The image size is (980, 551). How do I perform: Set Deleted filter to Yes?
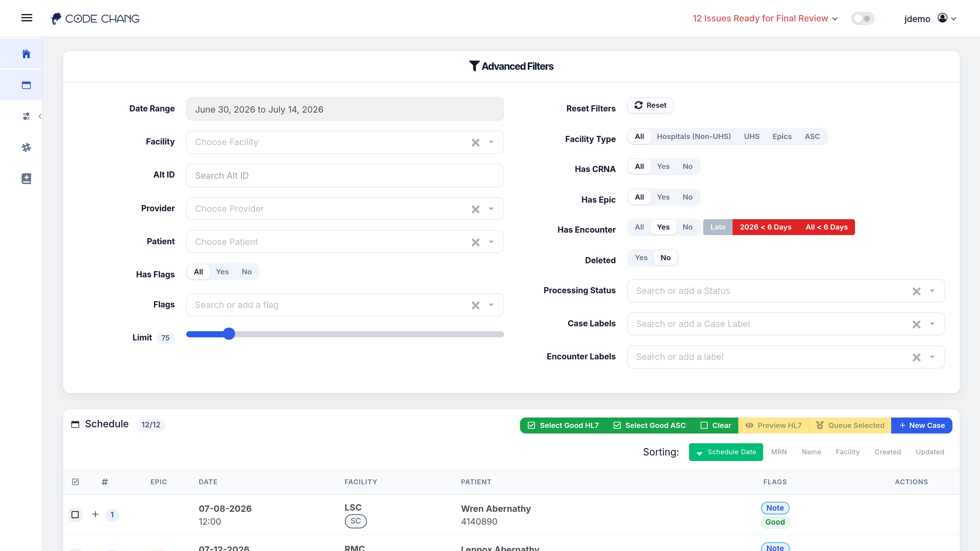[x=641, y=258]
